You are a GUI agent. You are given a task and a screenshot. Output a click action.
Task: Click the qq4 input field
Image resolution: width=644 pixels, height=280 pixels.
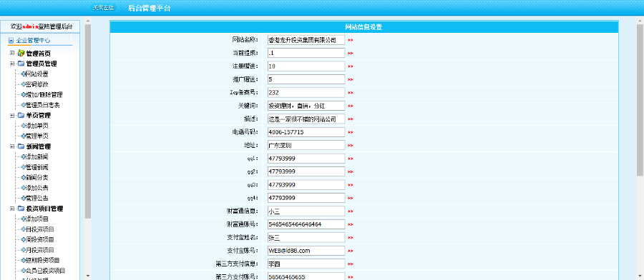click(306, 198)
